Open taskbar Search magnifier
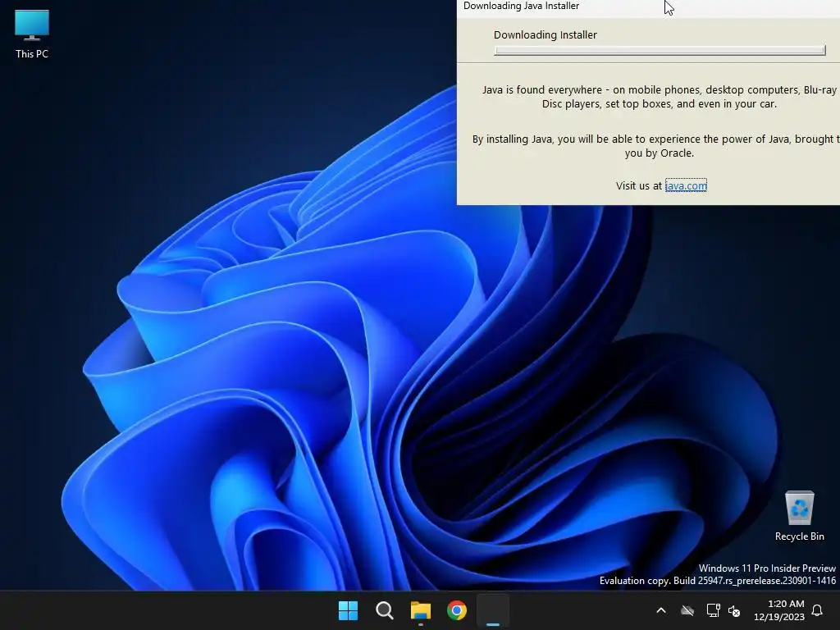Viewport: 840px width, 630px height. pos(384,610)
